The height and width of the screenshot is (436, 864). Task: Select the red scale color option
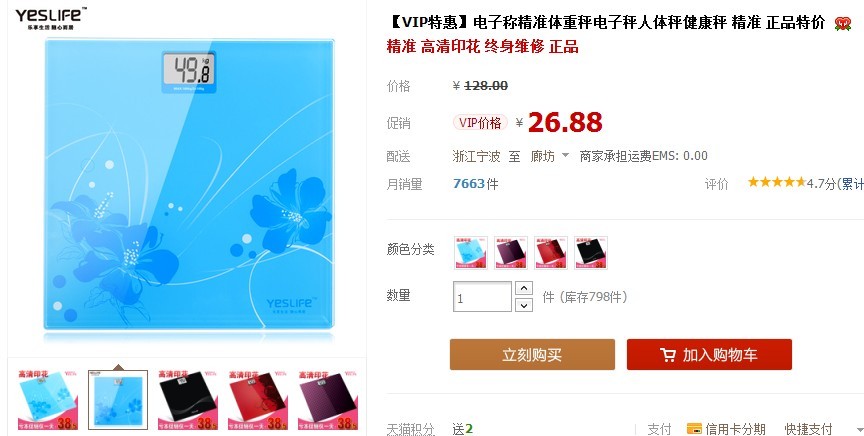pos(551,252)
